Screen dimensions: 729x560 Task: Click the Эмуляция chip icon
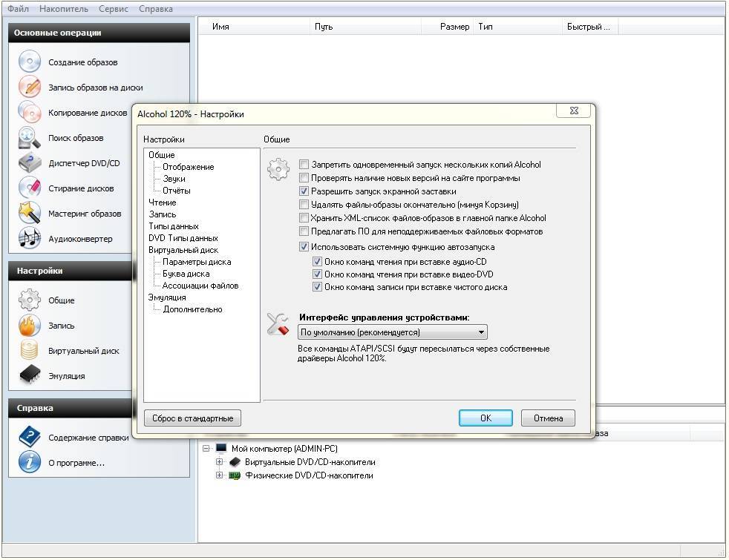click(x=29, y=376)
